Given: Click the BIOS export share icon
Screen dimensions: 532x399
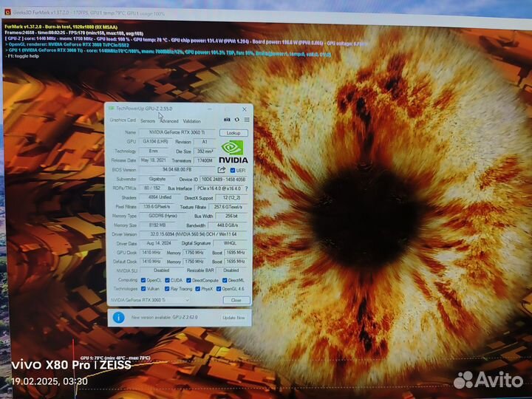Looking at the screenshot, I should point(222,170).
